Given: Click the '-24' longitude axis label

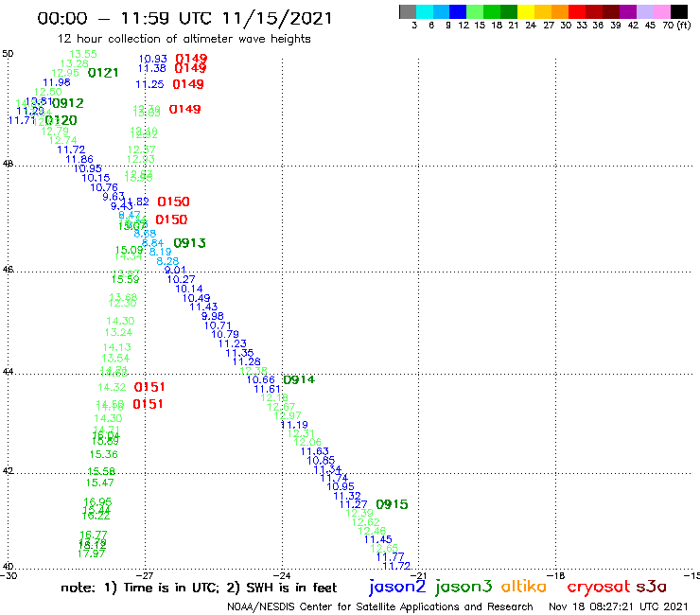Looking at the screenshot, I should point(282,575).
